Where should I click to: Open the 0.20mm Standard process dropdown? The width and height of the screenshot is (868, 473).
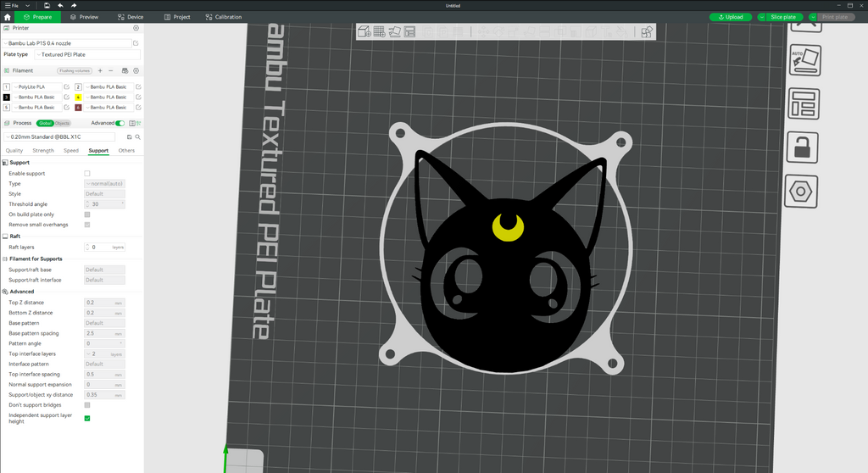pos(59,136)
